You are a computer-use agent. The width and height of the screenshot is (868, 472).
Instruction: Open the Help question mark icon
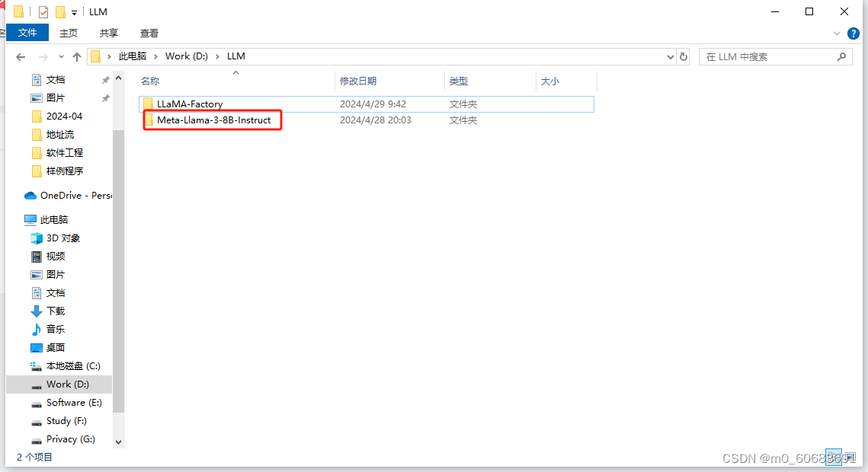coord(854,33)
